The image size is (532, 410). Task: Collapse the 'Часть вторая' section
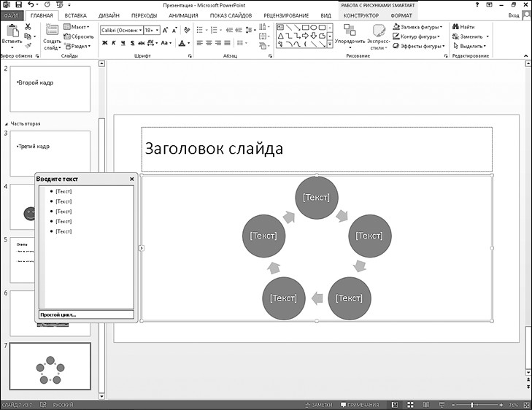pyautogui.click(x=7, y=123)
